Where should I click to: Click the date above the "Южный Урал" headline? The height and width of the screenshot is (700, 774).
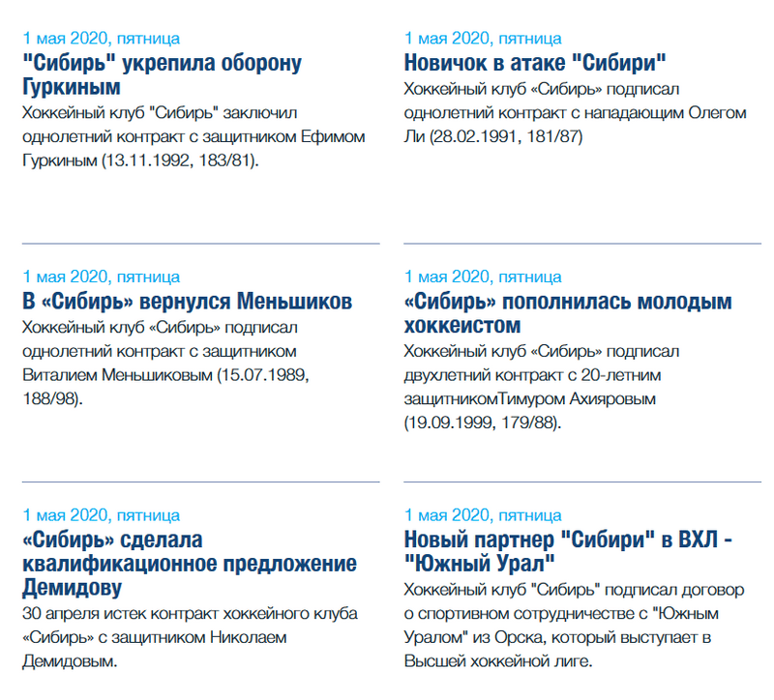click(x=483, y=514)
